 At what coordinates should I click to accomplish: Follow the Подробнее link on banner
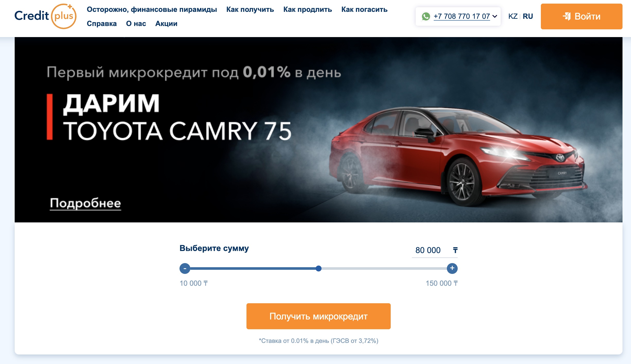pos(86,203)
